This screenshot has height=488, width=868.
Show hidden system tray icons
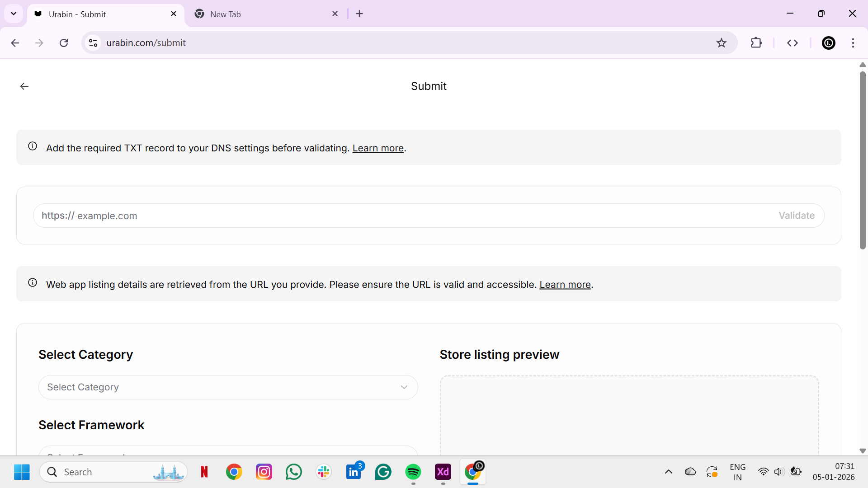669,472
